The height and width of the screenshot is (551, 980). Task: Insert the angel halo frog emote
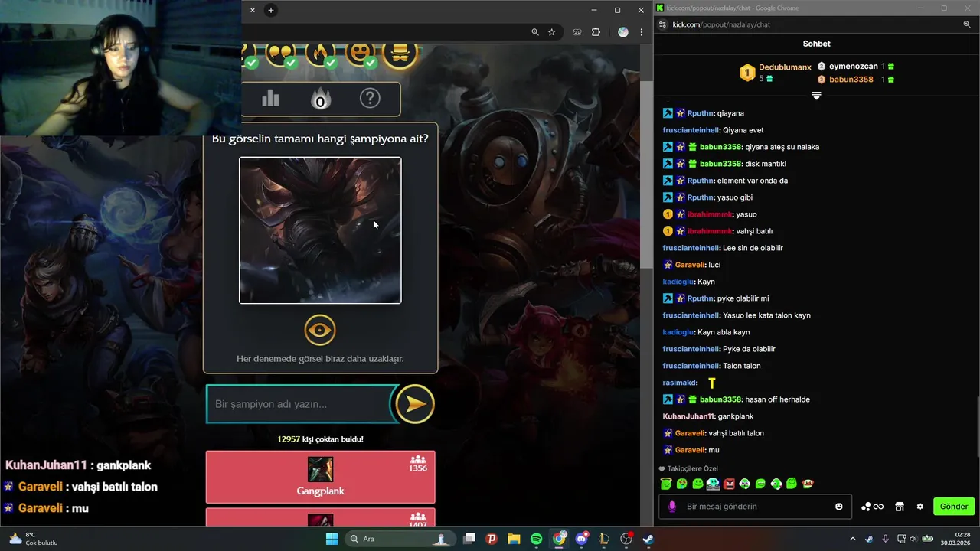(x=666, y=484)
